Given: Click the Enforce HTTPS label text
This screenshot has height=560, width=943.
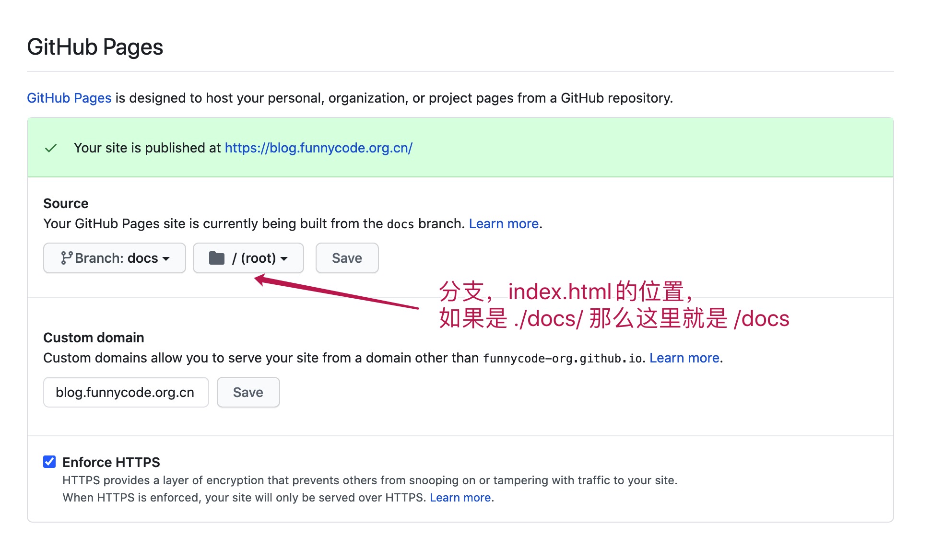Looking at the screenshot, I should (111, 462).
